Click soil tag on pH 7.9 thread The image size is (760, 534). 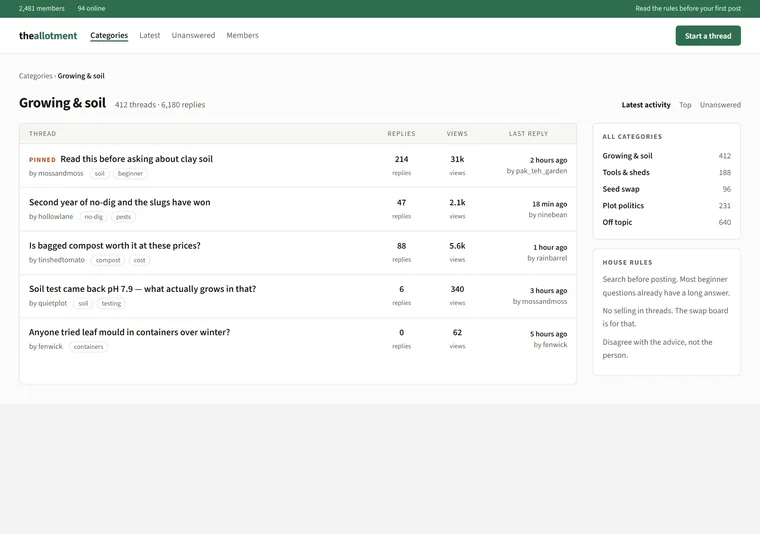(83, 303)
